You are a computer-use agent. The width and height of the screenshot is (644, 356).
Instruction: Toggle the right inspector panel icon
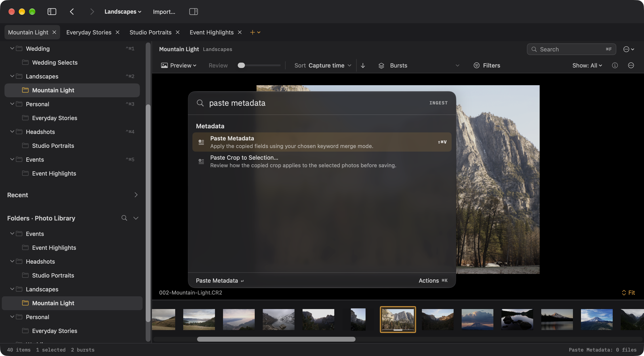(194, 11)
